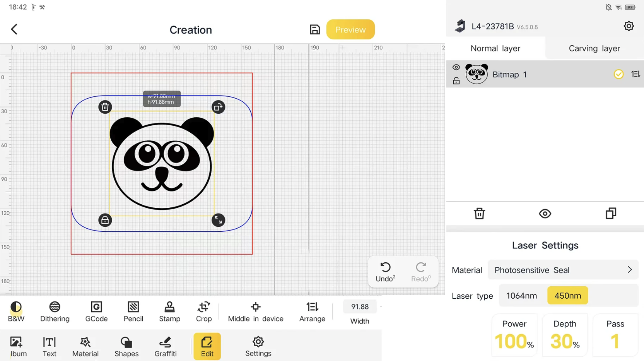
Task: Open device settings gear icon
Action: click(x=629, y=26)
